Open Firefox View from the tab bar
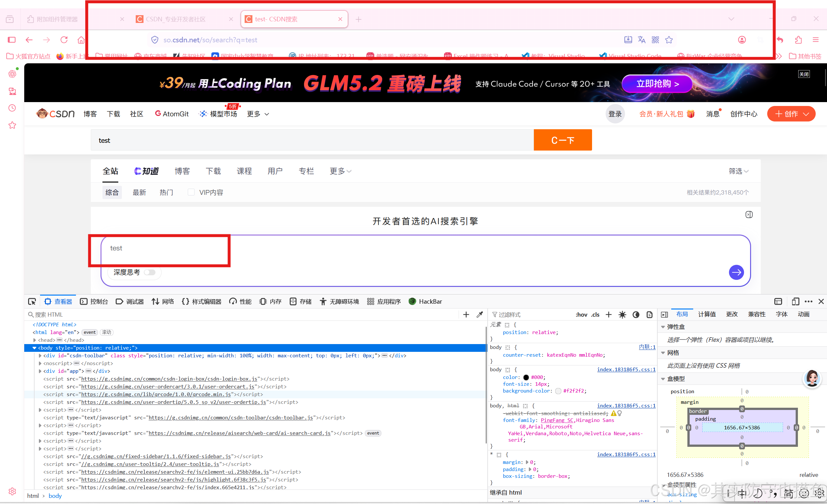Viewport: 827px width, 504px height. click(10, 19)
